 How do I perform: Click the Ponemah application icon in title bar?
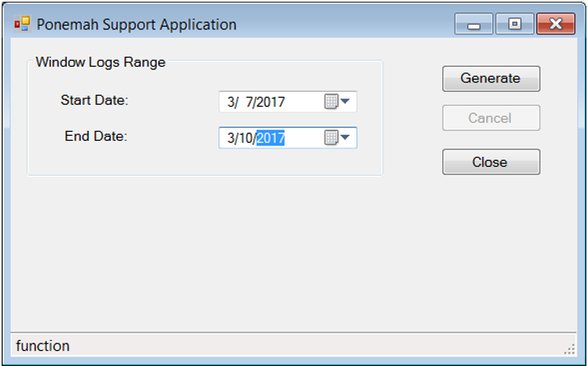click(22, 24)
